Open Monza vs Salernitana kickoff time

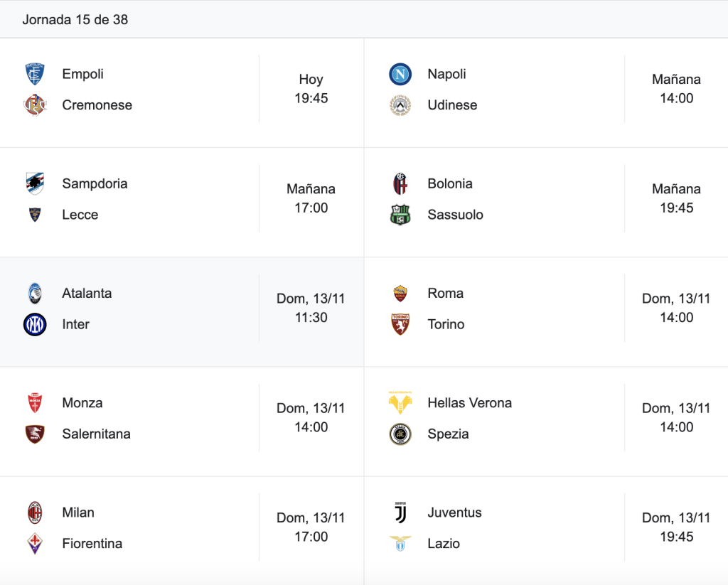tap(311, 417)
